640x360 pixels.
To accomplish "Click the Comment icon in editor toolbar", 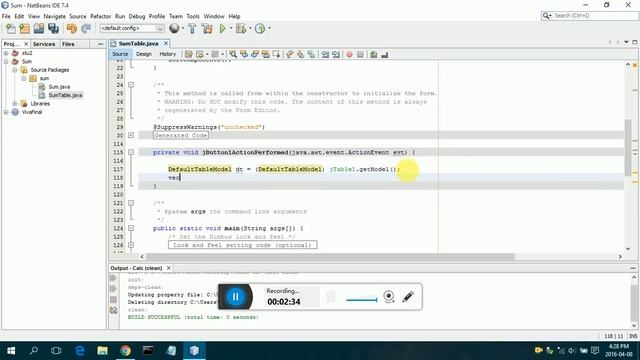I will click(x=373, y=54).
